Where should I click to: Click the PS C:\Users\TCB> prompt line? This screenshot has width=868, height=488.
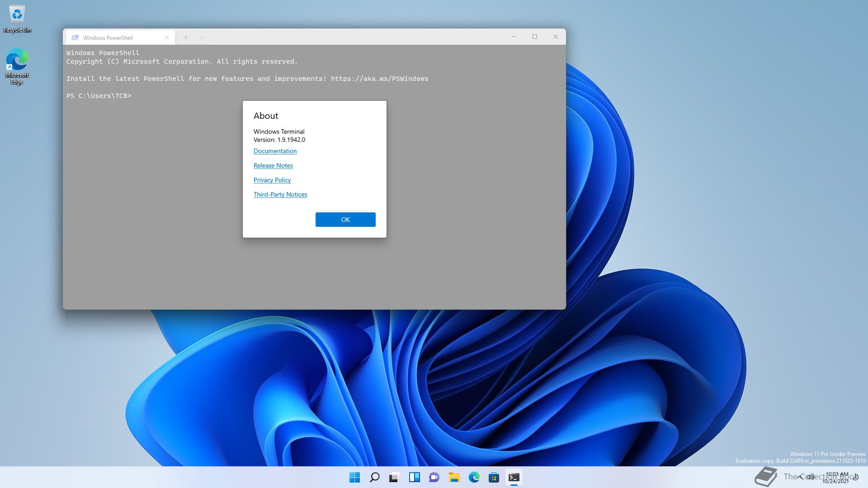(99, 96)
